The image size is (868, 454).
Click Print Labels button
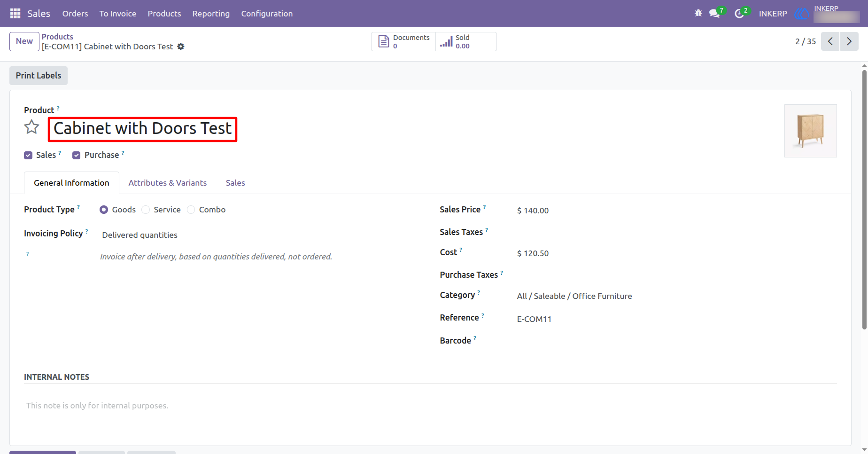pyautogui.click(x=39, y=76)
